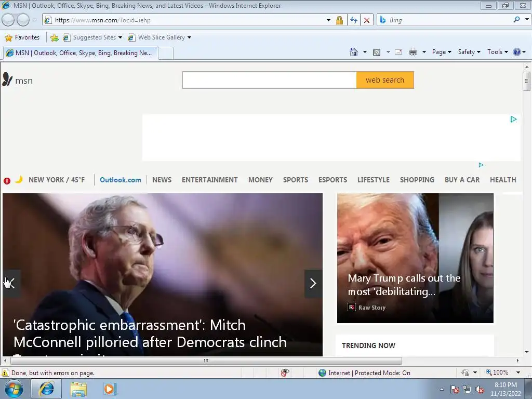Go to the MONEY section

[x=260, y=180]
